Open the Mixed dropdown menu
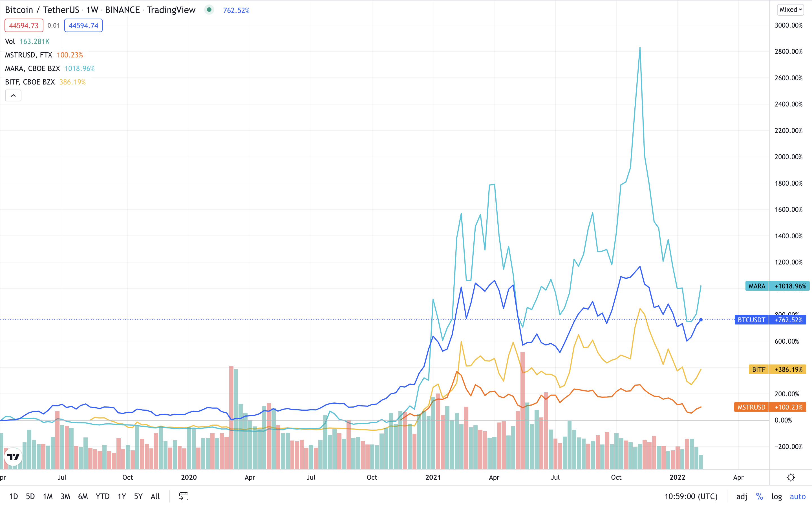Image resolution: width=812 pixels, height=507 pixels. click(790, 10)
